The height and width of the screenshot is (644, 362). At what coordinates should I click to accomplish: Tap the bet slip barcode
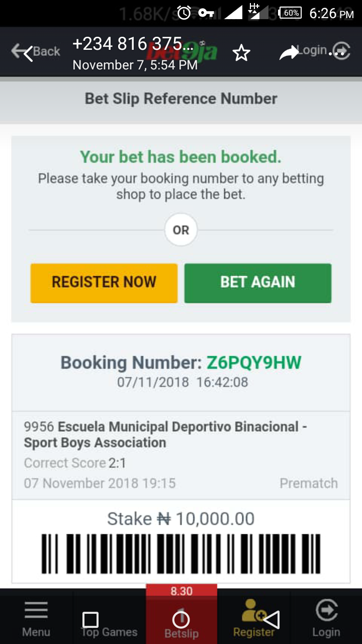tap(180, 554)
